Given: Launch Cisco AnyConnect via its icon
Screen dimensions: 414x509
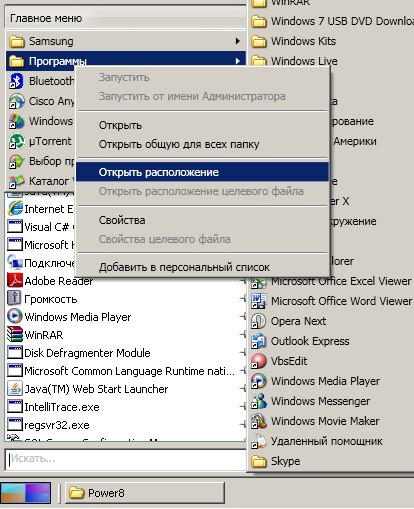Looking at the screenshot, I should pos(16,101).
